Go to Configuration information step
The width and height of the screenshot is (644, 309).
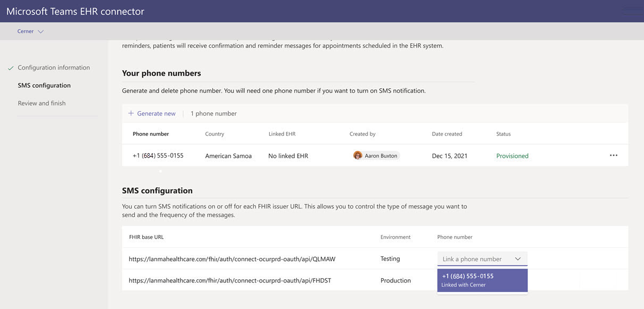(54, 68)
